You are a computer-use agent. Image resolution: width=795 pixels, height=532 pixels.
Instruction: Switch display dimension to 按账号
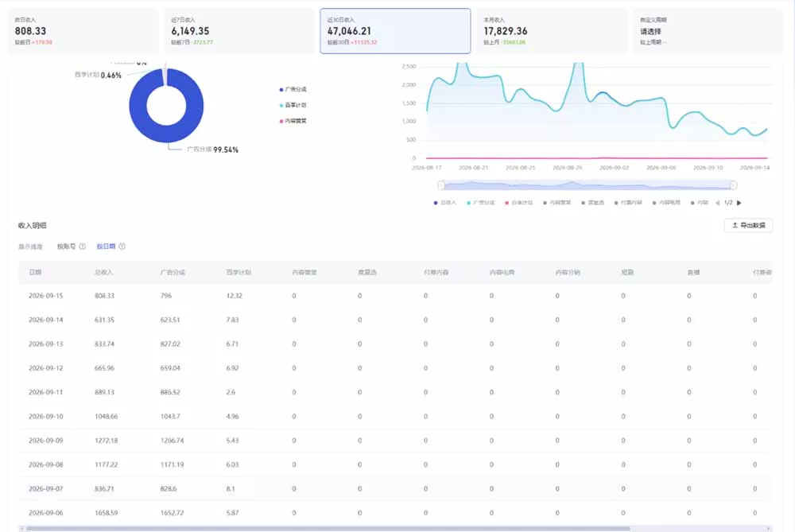pos(66,247)
